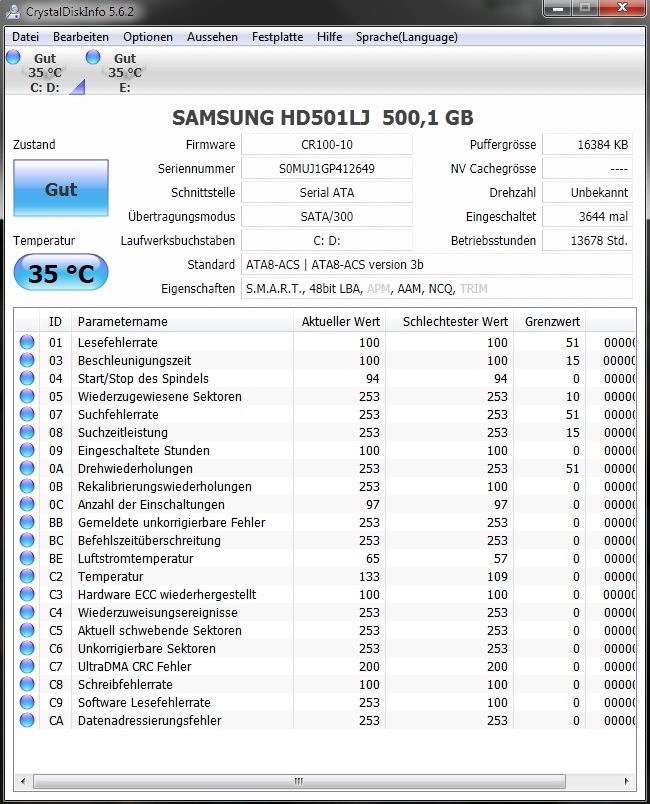This screenshot has width=650, height=804.
Task: Click the blue Gut health status button
Action: click(x=61, y=188)
